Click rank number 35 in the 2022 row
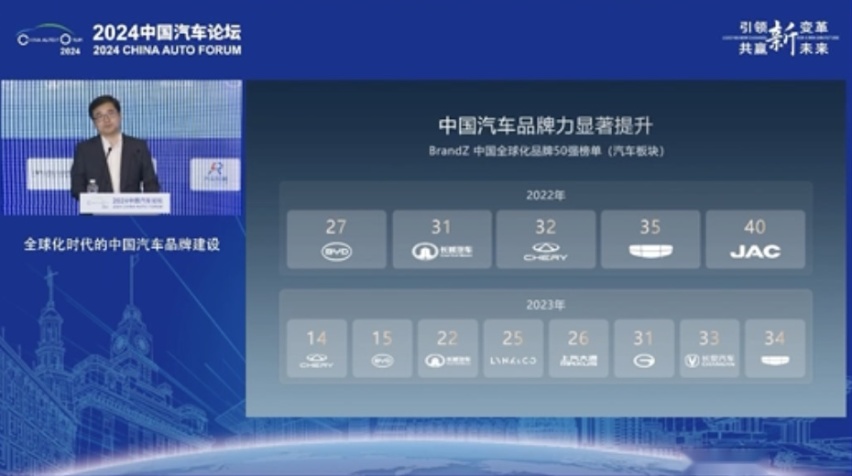The width and height of the screenshot is (852, 476). pos(650,227)
